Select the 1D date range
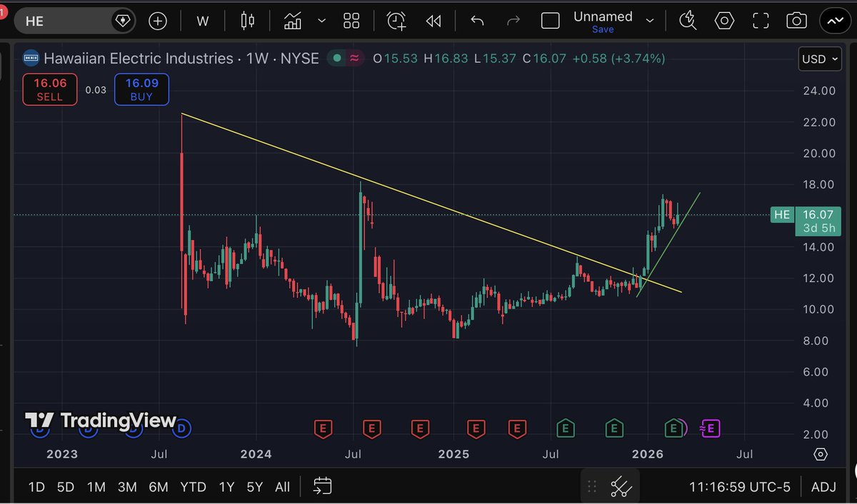The image size is (857, 504). pyautogui.click(x=36, y=487)
